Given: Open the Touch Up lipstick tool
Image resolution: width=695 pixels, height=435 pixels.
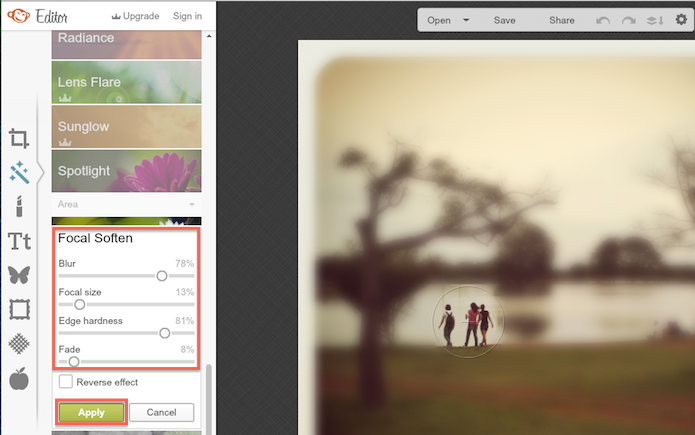Looking at the screenshot, I should click(x=19, y=206).
